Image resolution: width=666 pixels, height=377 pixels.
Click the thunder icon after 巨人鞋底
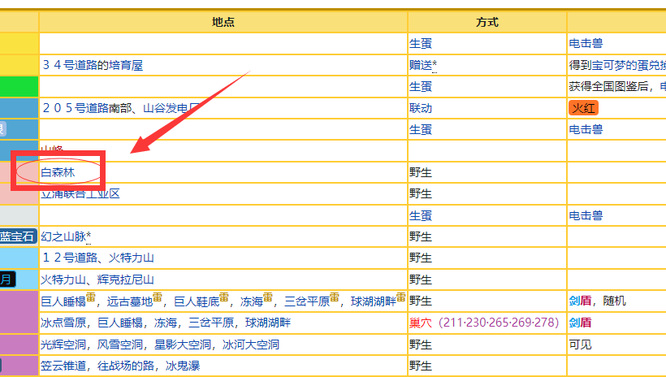click(x=224, y=297)
